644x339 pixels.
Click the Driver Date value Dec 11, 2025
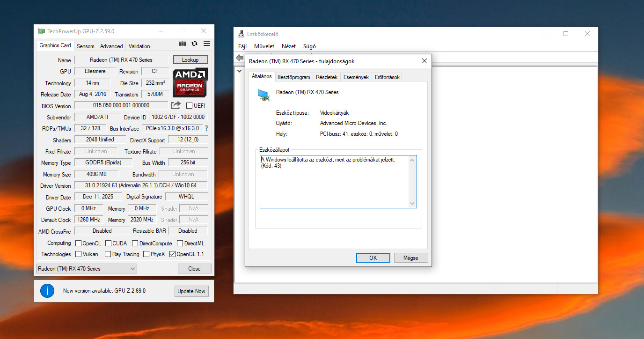pyautogui.click(x=98, y=197)
